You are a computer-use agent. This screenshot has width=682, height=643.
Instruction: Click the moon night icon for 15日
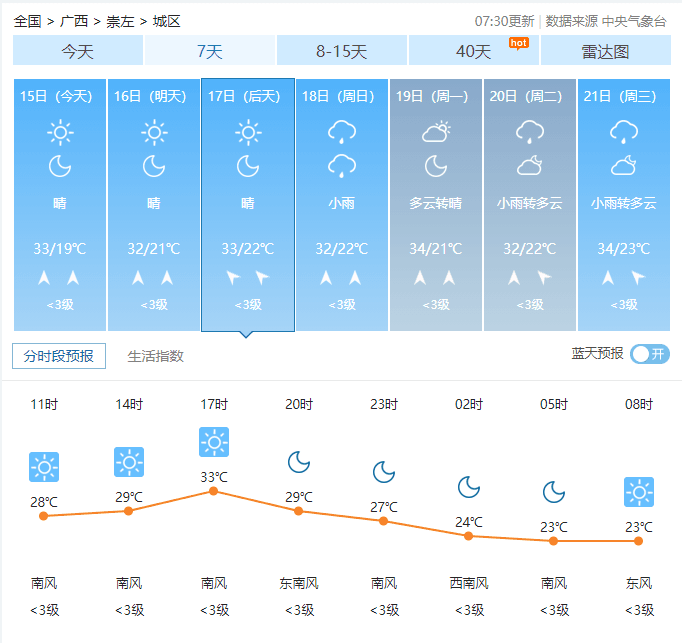coord(60,166)
